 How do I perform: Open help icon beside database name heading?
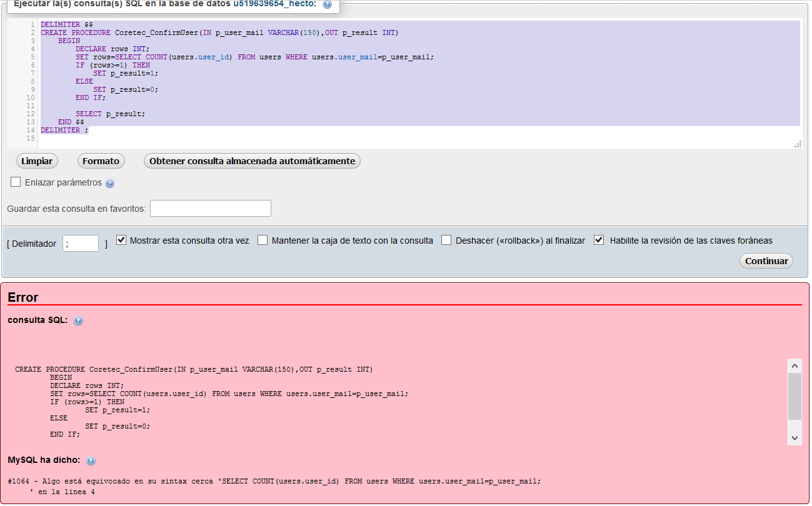click(327, 4)
